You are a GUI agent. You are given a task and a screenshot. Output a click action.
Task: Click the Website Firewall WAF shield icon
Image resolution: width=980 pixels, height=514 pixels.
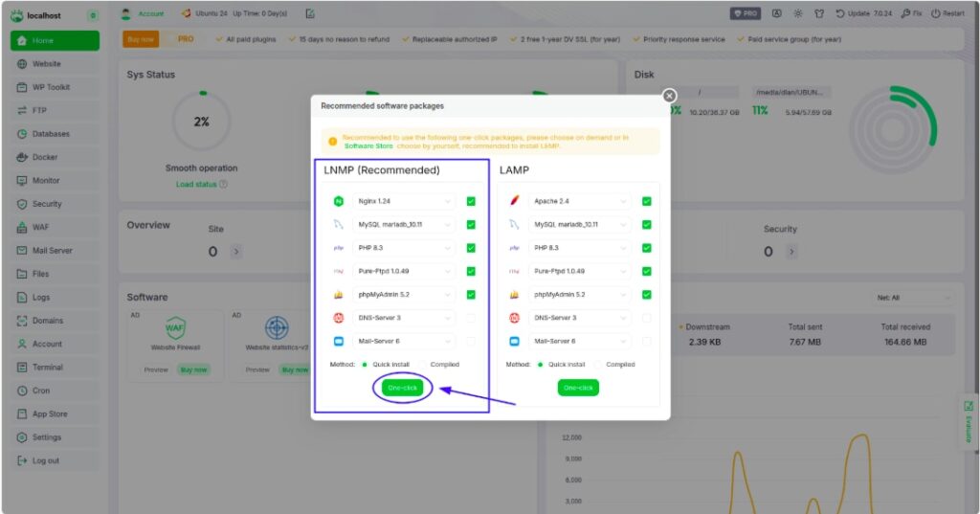tap(175, 327)
